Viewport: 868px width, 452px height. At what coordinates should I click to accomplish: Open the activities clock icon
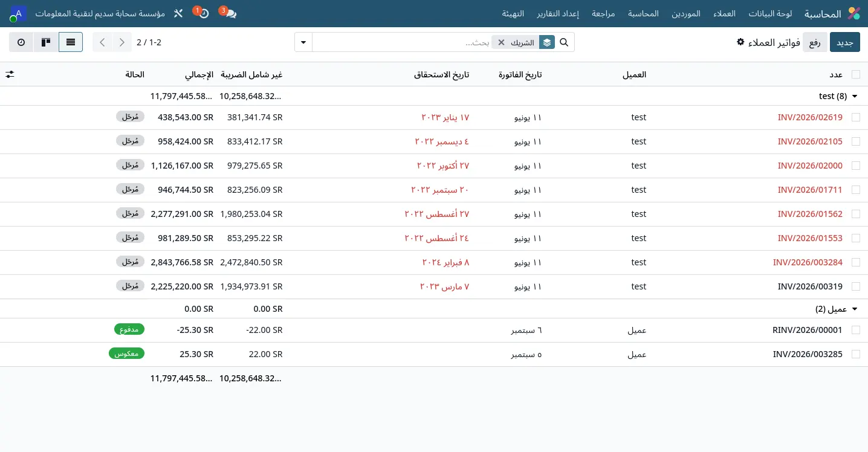(204, 13)
